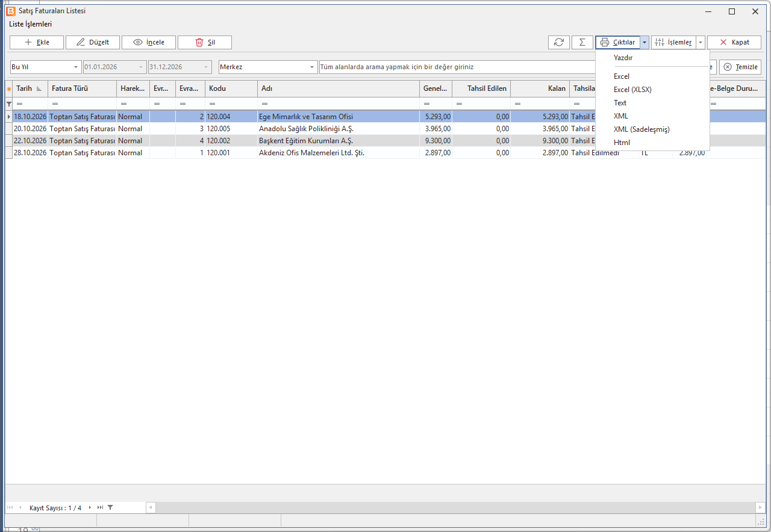771x532 pixels.
Task: Open the İşlemler dropdown arrow
Action: point(701,42)
